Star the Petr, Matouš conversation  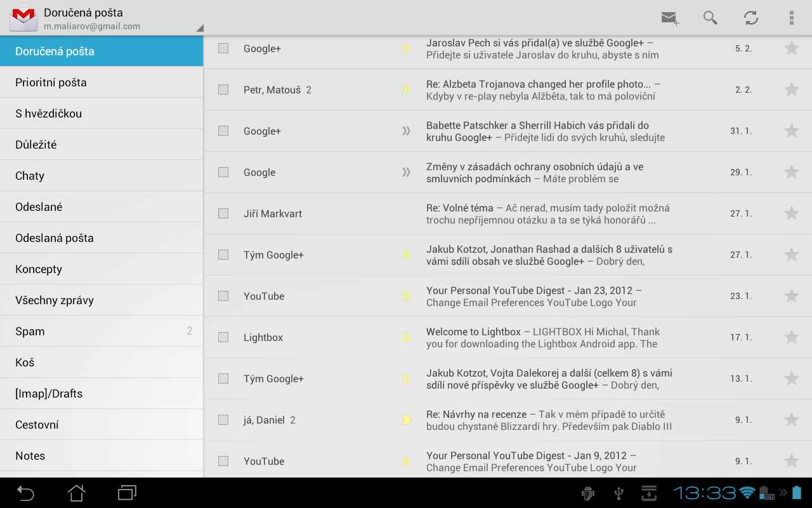point(791,90)
